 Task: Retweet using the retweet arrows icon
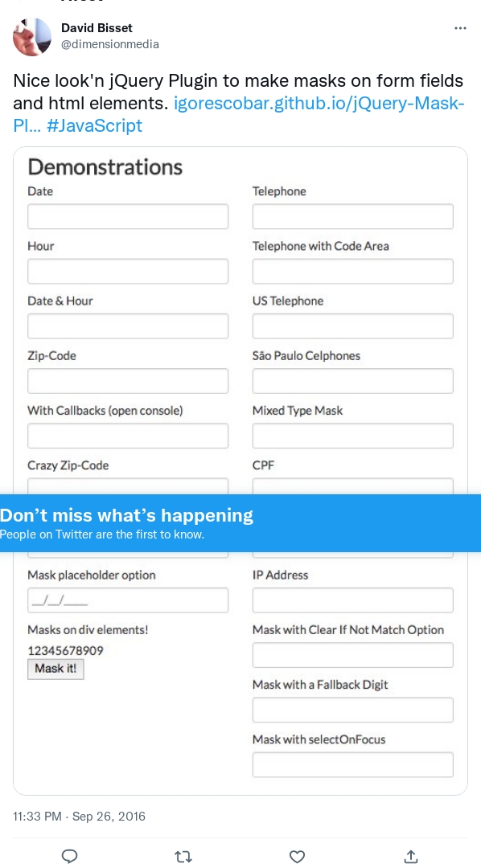tap(183, 857)
